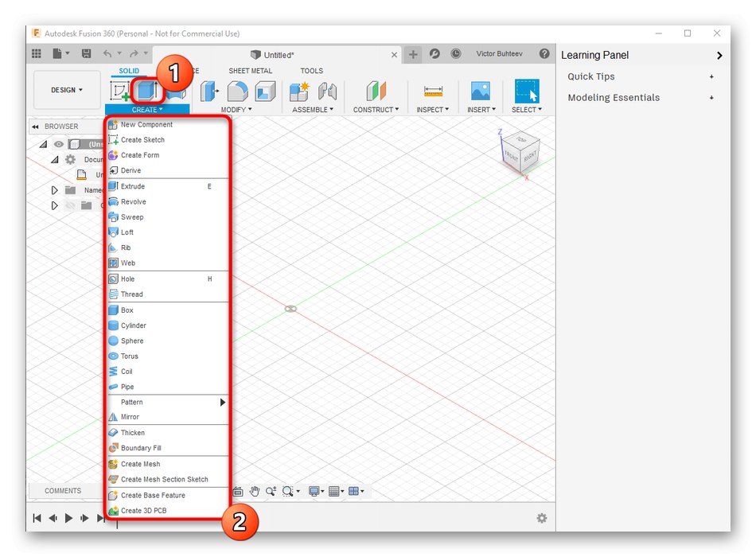Click the job status clock icon
756x557 pixels.
456,53
